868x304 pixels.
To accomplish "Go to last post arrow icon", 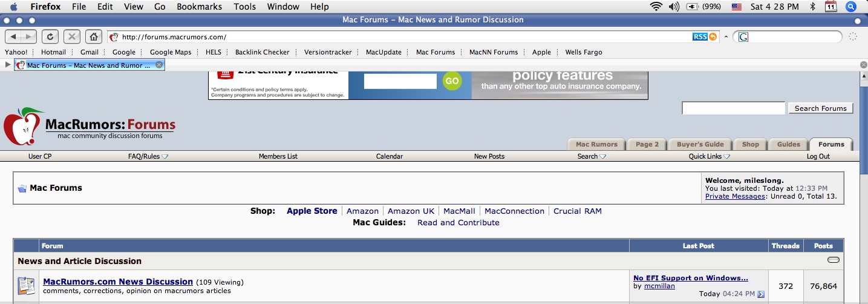I will pyautogui.click(x=761, y=294).
